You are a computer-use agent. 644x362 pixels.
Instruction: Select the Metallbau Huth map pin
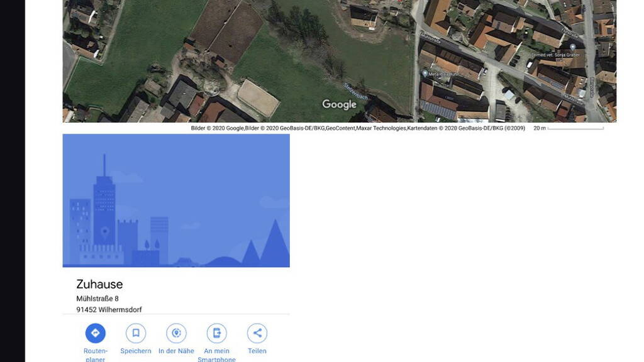pos(425,74)
